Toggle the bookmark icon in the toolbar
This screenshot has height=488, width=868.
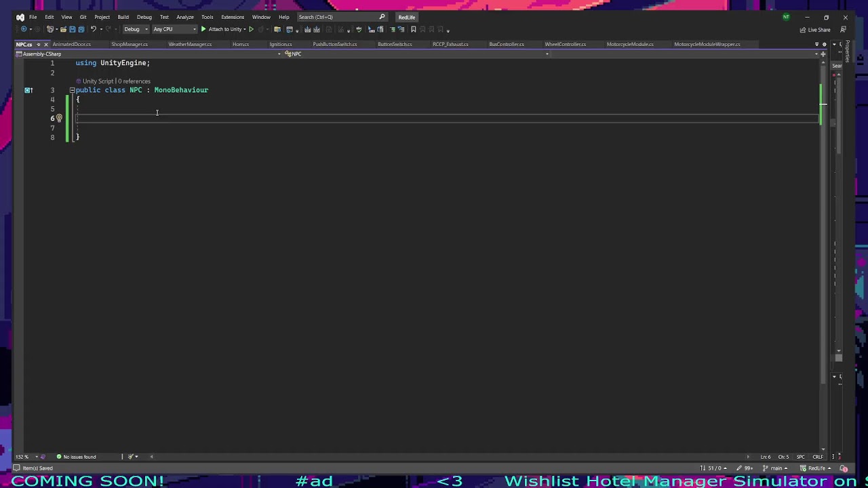click(x=413, y=29)
